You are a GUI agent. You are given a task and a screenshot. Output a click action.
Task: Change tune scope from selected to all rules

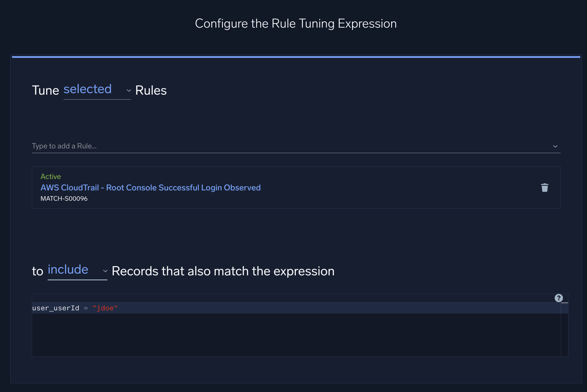(x=88, y=90)
